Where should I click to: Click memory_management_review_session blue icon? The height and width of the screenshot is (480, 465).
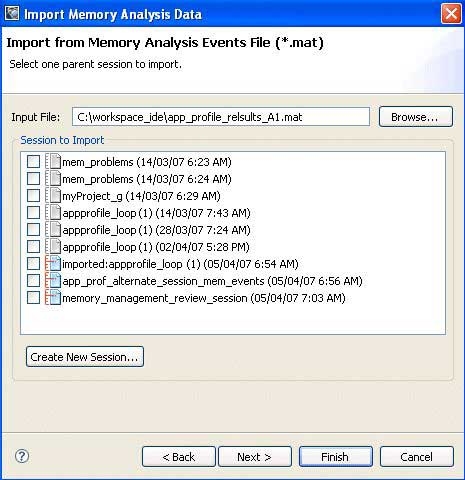coord(53,297)
